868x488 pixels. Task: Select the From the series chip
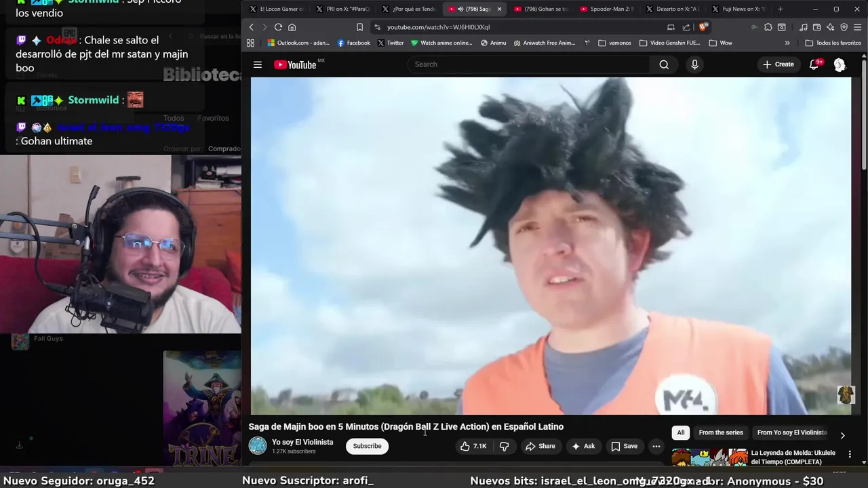click(721, 432)
